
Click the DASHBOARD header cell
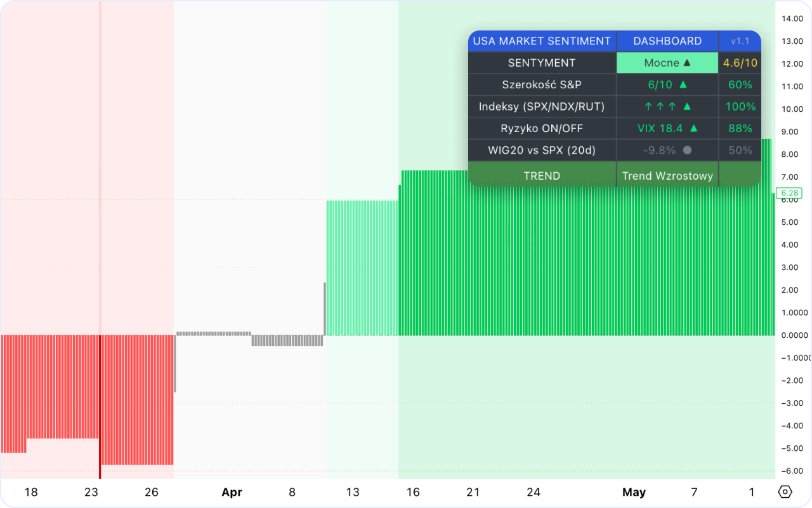667,41
